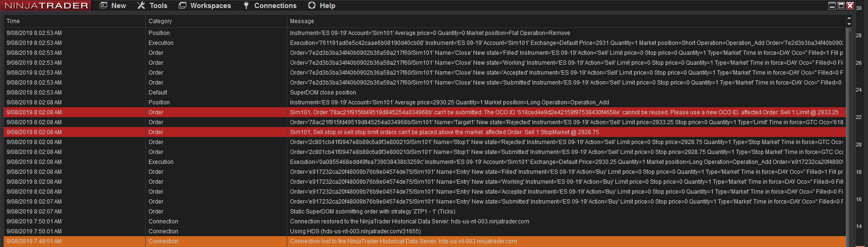This screenshot has height=247, width=868.
Task: Select the 'Target1' New state='Rejected' message
Action: point(566,122)
